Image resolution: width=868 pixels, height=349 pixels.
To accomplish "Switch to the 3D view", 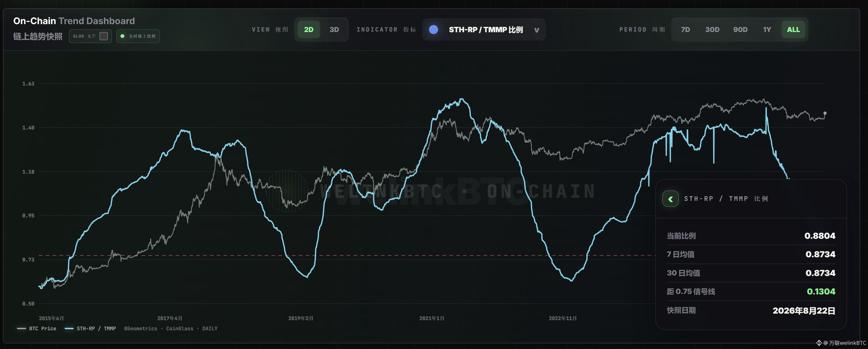I will (x=334, y=30).
